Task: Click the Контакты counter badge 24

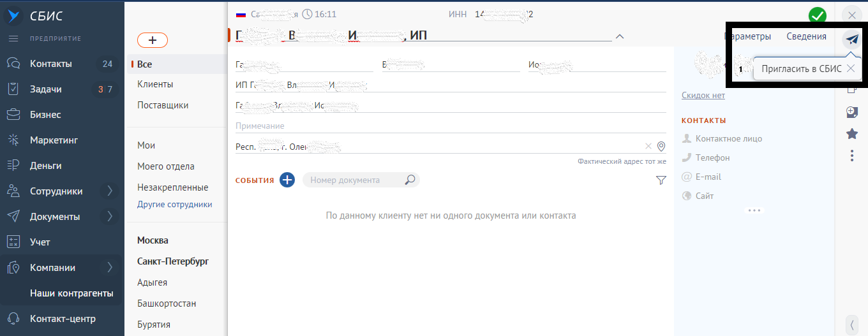Action: click(x=107, y=64)
